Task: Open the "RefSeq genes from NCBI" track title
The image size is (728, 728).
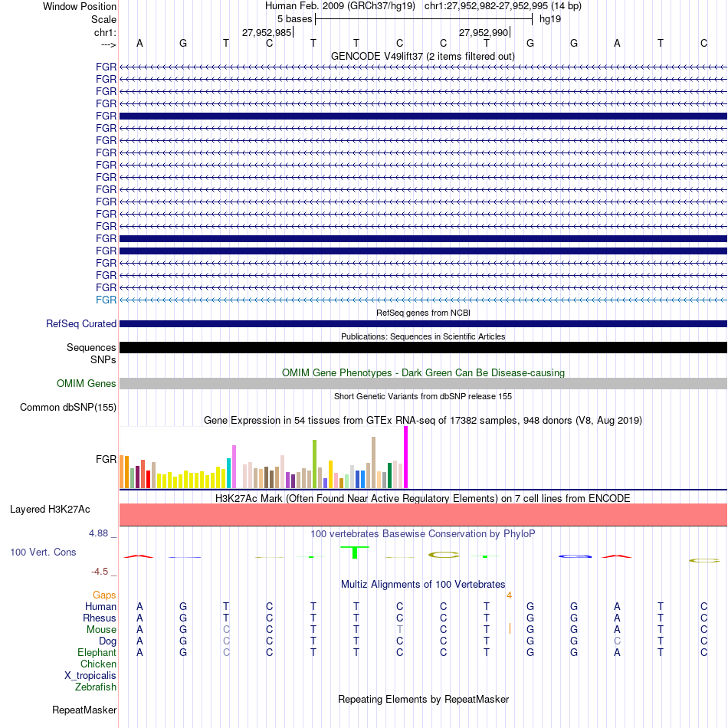Action: 423,313
